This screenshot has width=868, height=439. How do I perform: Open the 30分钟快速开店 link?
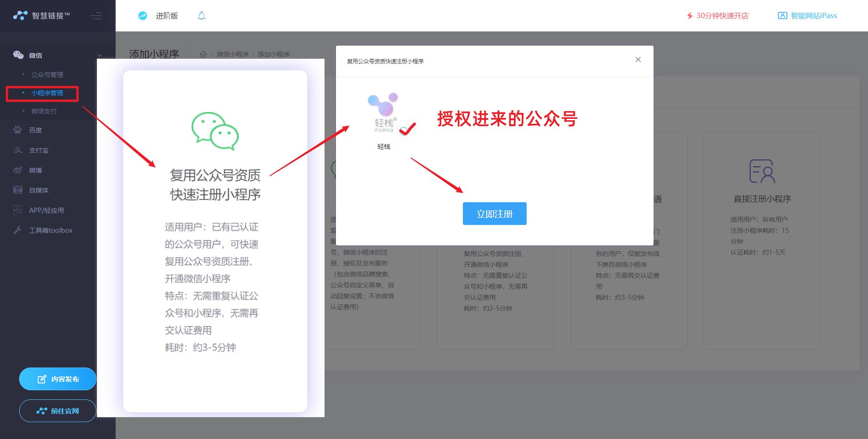coord(722,16)
